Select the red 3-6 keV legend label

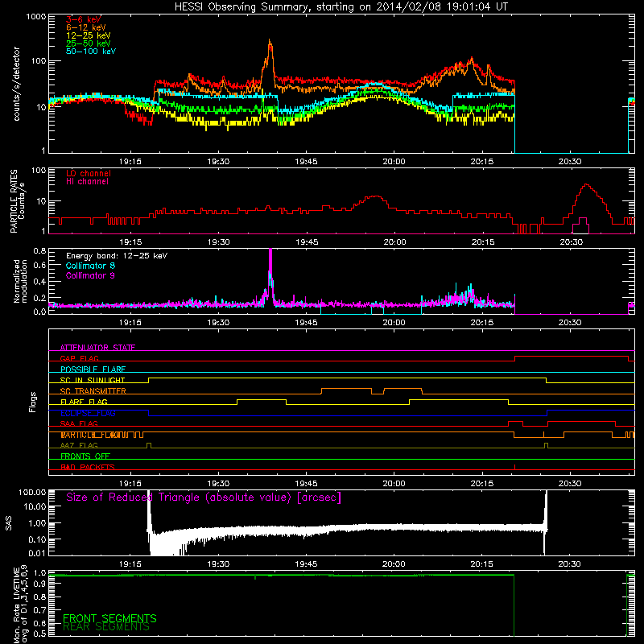84,19
